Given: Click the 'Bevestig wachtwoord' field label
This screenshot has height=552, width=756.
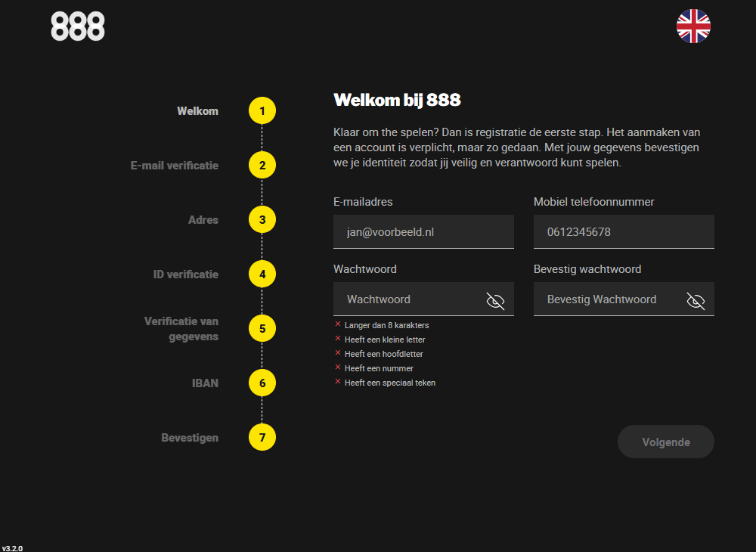Looking at the screenshot, I should tap(587, 269).
